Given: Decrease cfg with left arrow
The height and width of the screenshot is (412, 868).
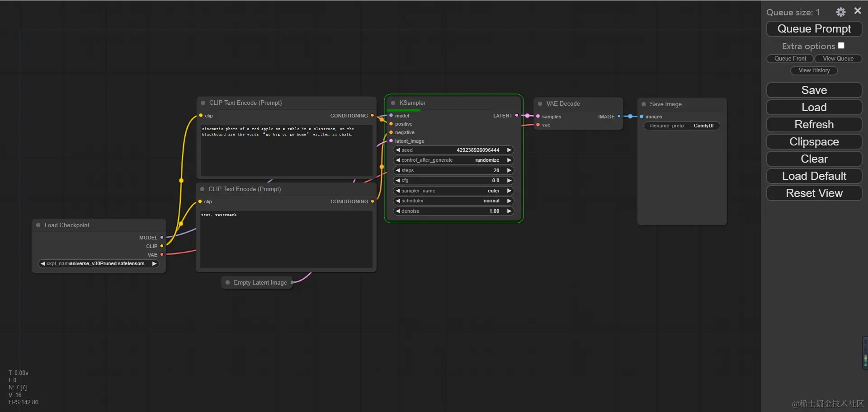Looking at the screenshot, I should pyautogui.click(x=398, y=181).
